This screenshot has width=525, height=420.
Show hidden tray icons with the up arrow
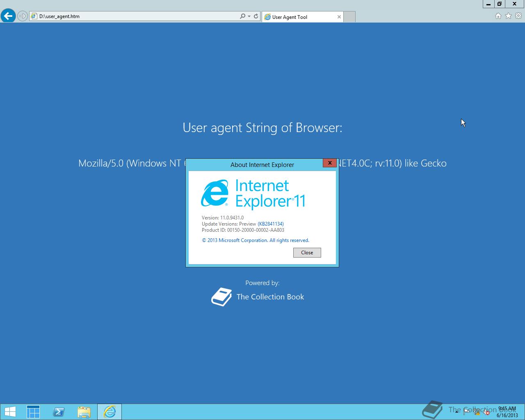(457, 412)
